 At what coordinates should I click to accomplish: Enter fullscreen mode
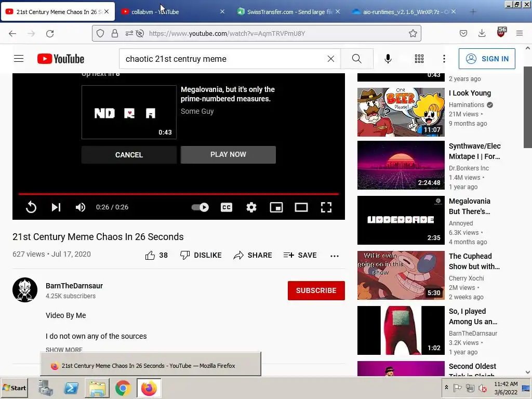pyautogui.click(x=326, y=207)
